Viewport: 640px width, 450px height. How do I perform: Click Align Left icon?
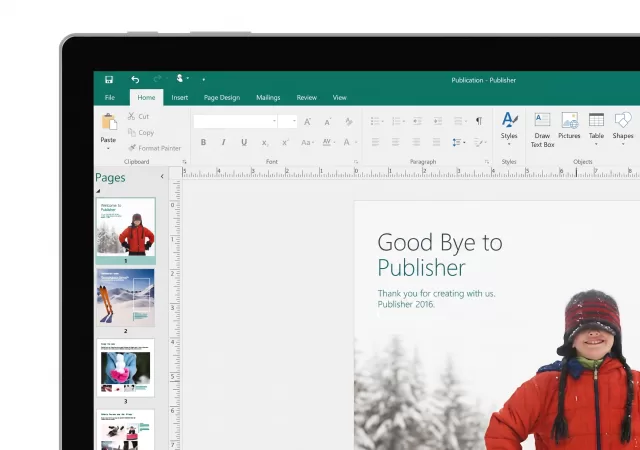pos(376,142)
